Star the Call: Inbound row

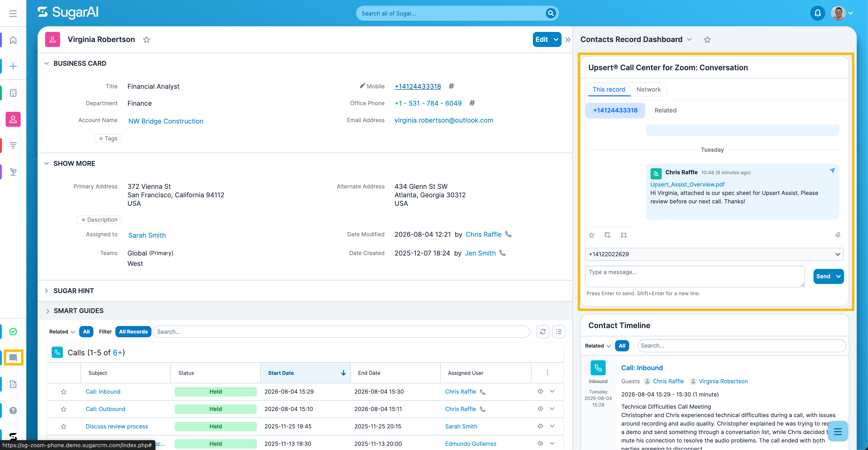pyautogui.click(x=64, y=392)
